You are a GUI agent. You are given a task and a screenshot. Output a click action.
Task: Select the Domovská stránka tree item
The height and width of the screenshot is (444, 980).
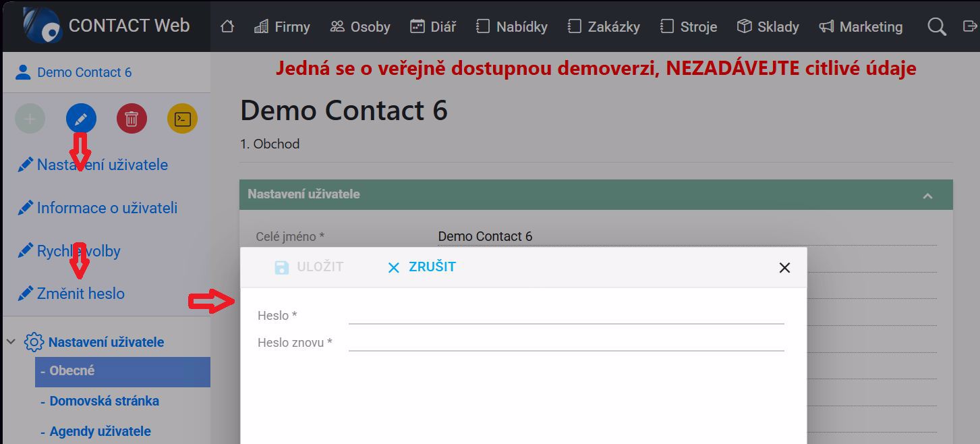104,401
